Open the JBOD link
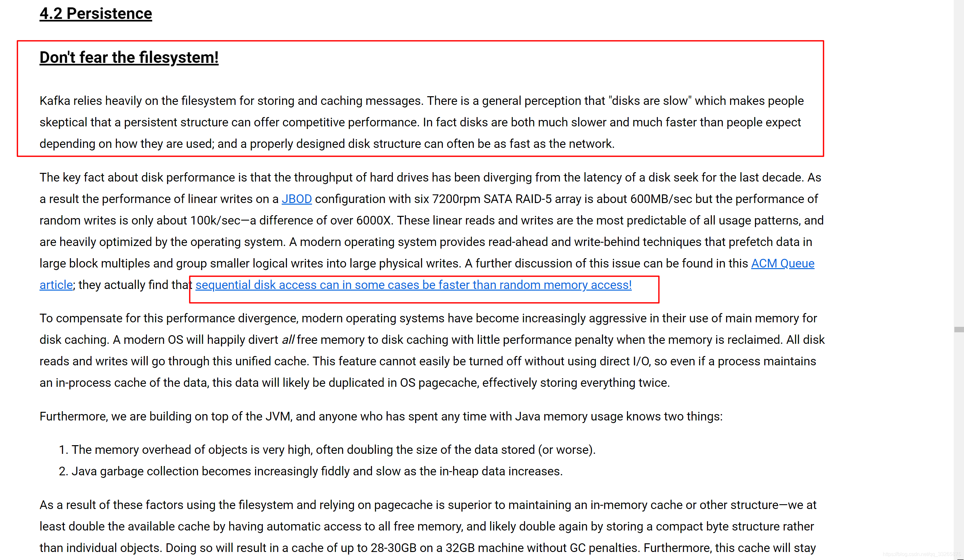 297,199
